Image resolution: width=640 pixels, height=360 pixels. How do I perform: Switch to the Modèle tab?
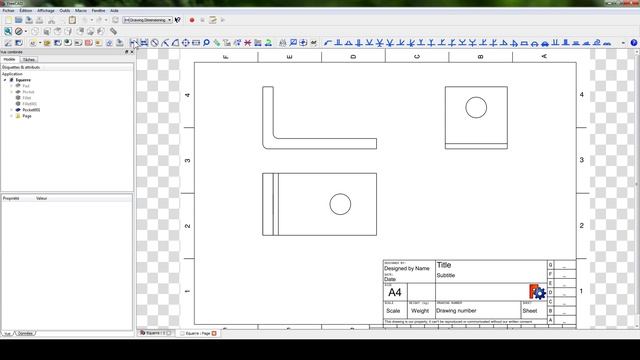9,60
